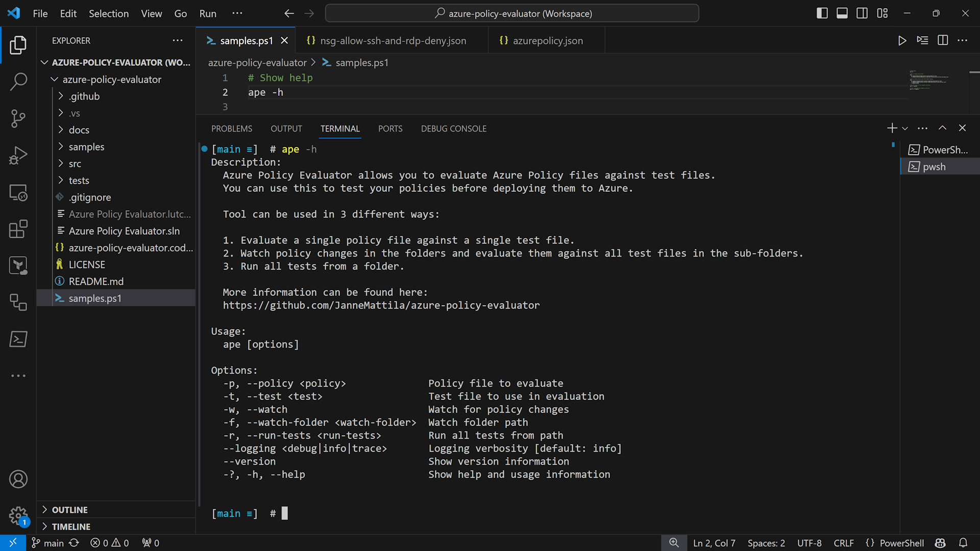The image size is (980, 551).
Task: Open the Extensions view
Action: [18, 229]
